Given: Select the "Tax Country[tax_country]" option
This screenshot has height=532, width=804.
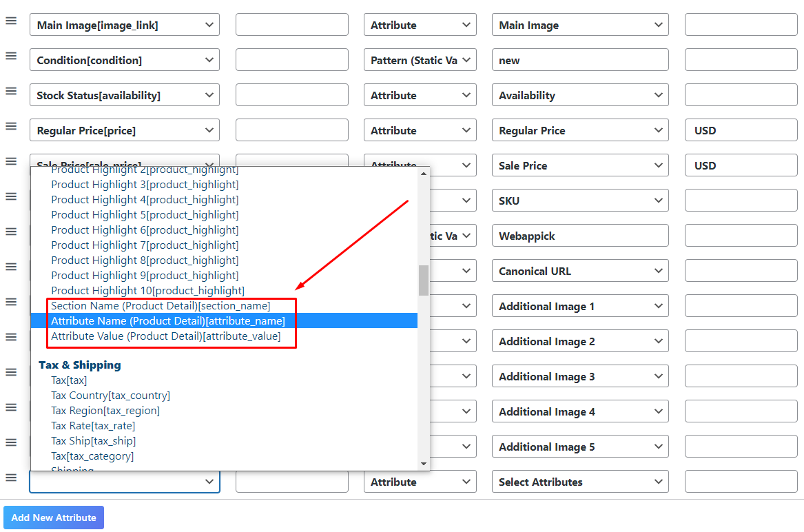Looking at the screenshot, I should pos(110,395).
